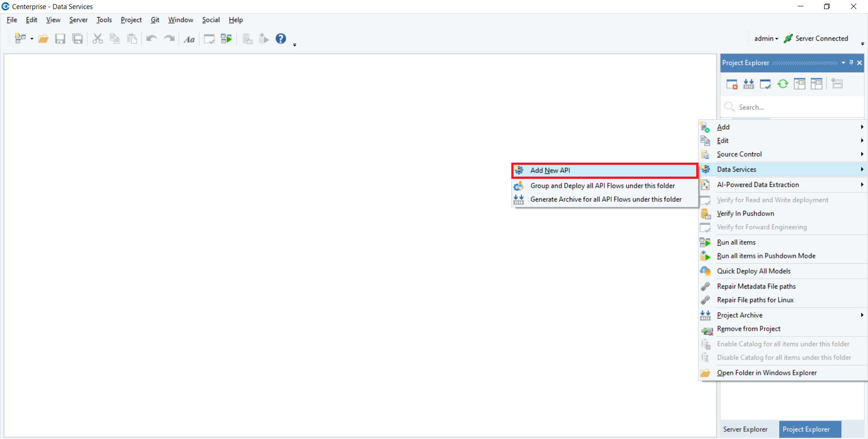The height and width of the screenshot is (439, 868).
Task: Choose Remove from Project
Action: coord(783,329)
